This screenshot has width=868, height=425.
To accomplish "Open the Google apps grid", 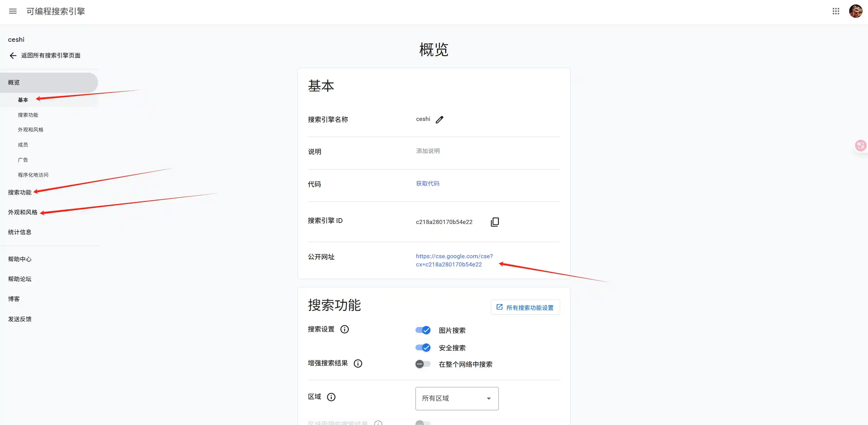I will pyautogui.click(x=836, y=11).
